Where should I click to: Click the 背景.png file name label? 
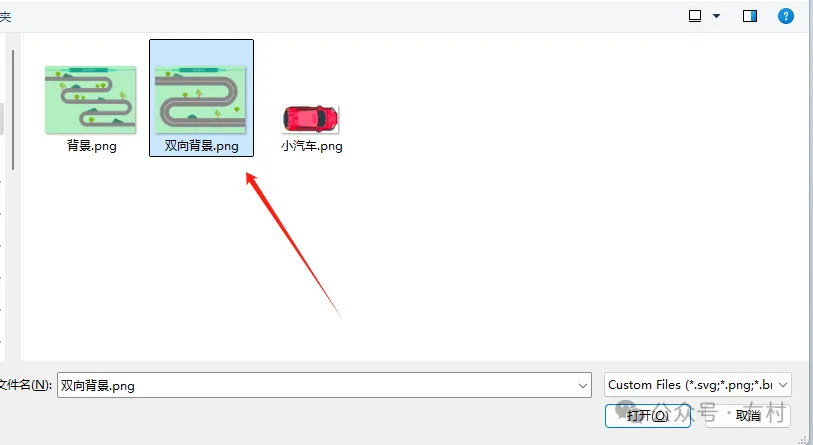92,146
